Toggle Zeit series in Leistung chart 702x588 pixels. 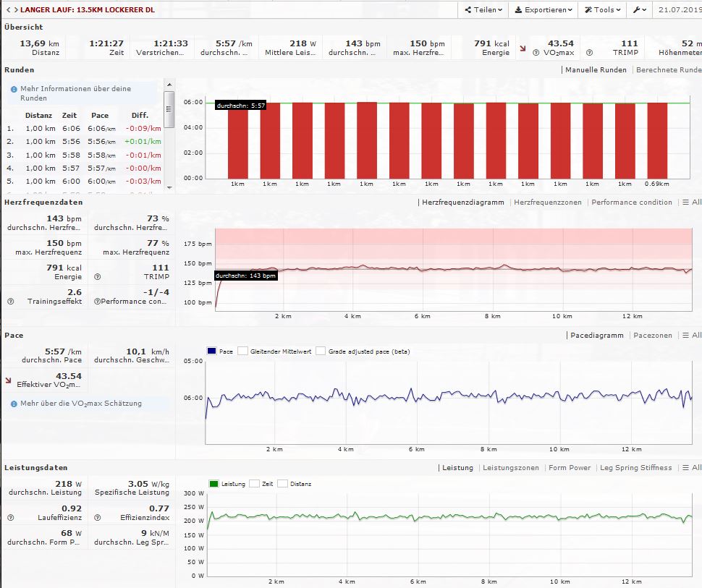[254, 484]
